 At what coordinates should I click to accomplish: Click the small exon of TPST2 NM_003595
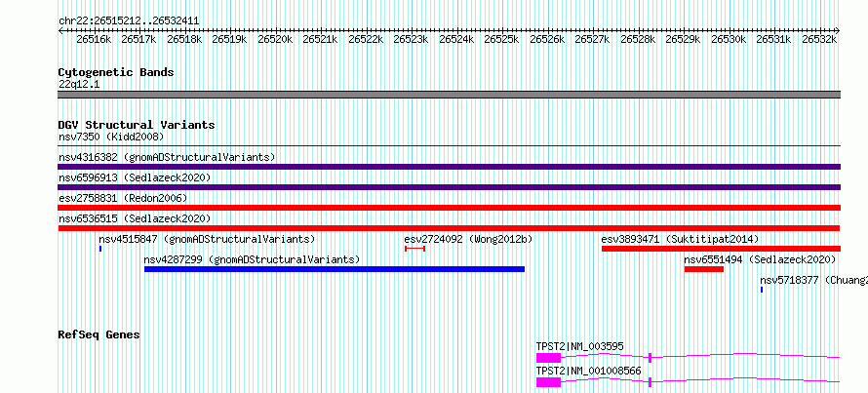click(650, 358)
